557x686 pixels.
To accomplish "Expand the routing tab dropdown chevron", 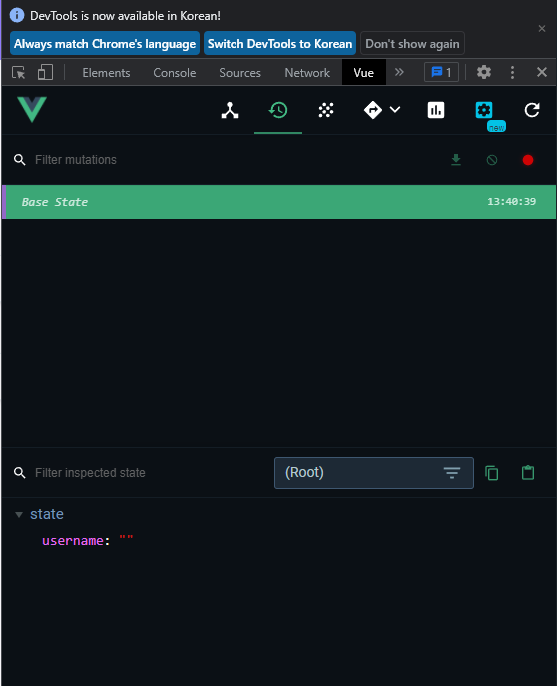I will click(x=395, y=109).
